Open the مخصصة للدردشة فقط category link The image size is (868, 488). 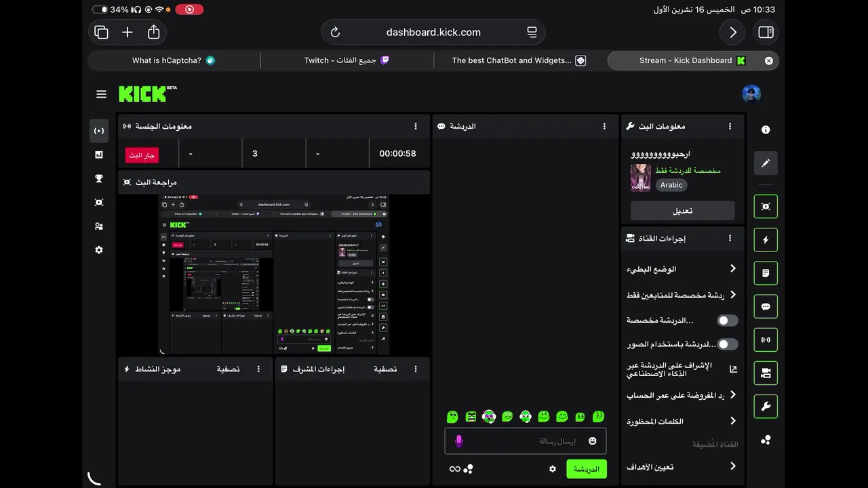688,171
